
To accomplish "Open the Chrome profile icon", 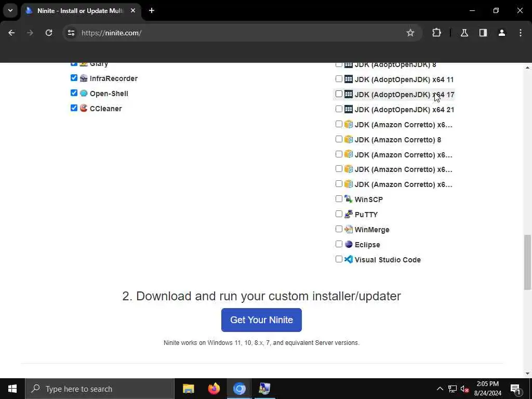I will pyautogui.click(x=501, y=33).
